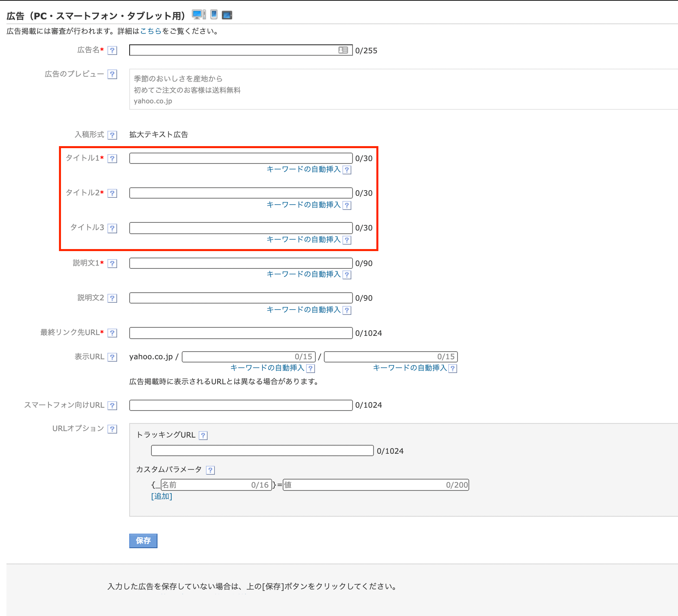The height and width of the screenshot is (616, 678).
Task: Focus the custom parameter 値 field
Action: (x=376, y=485)
